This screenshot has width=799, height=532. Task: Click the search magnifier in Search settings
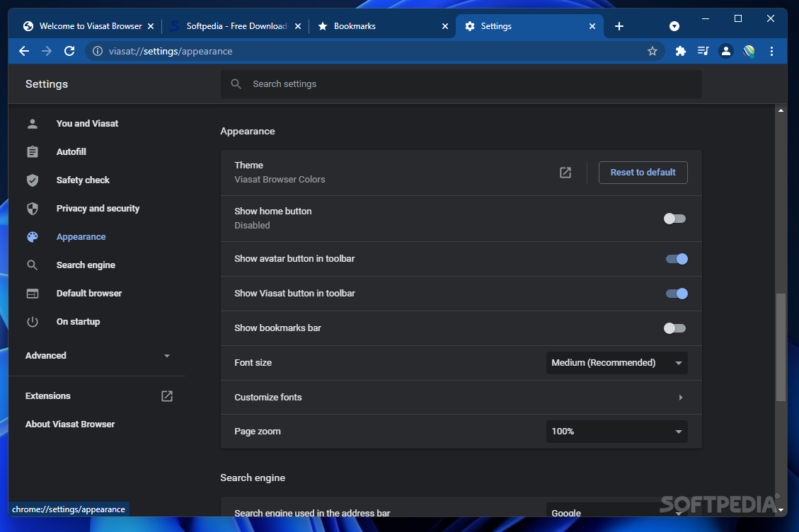coord(236,84)
